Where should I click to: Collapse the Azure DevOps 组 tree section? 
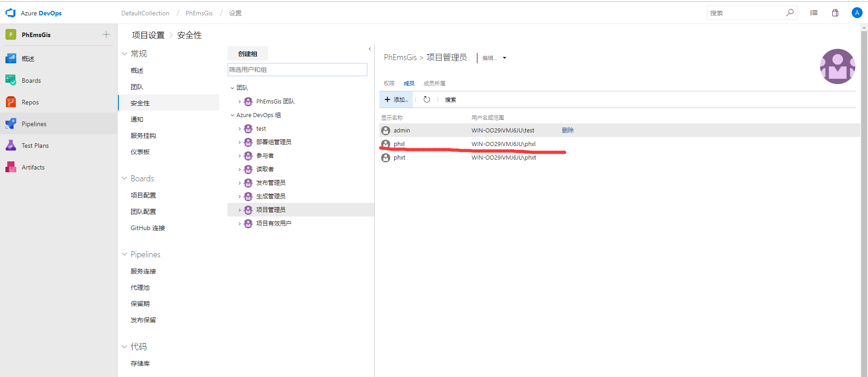(232, 115)
